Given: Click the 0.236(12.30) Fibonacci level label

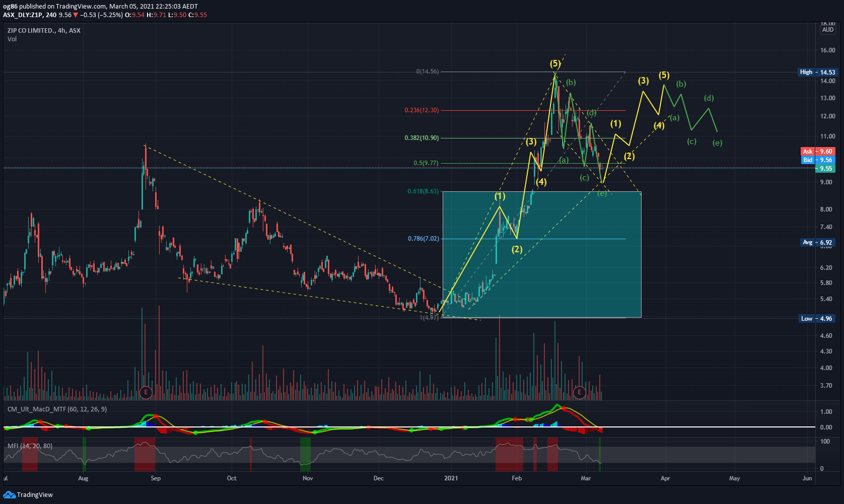Looking at the screenshot, I should [422, 110].
